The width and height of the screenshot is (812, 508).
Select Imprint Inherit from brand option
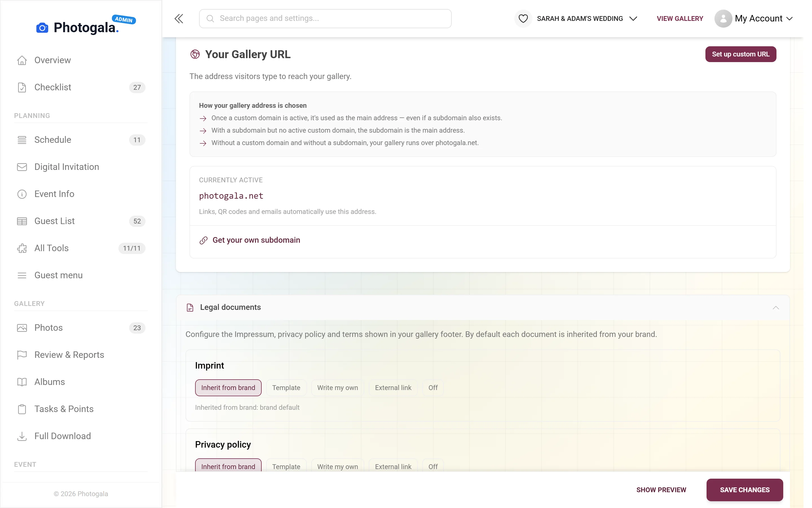pyautogui.click(x=228, y=388)
